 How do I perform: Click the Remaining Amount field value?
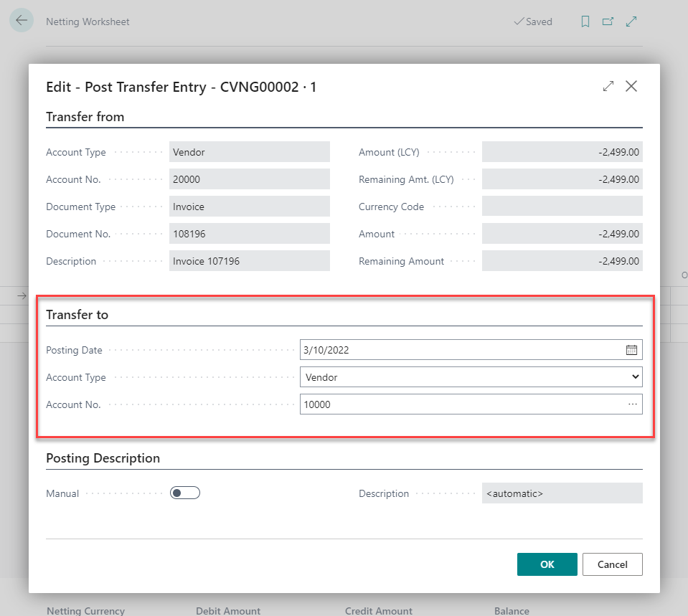tap(562, 261)
